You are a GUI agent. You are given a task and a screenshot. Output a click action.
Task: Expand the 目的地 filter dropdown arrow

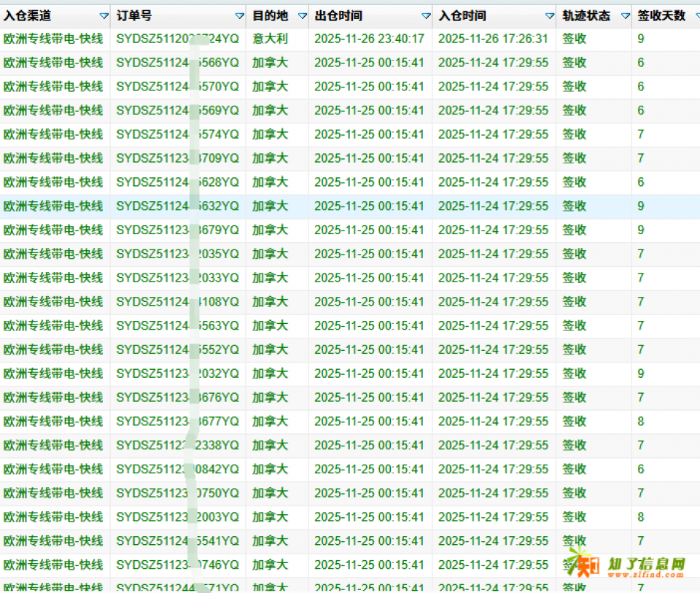click(x=302, y=16)
